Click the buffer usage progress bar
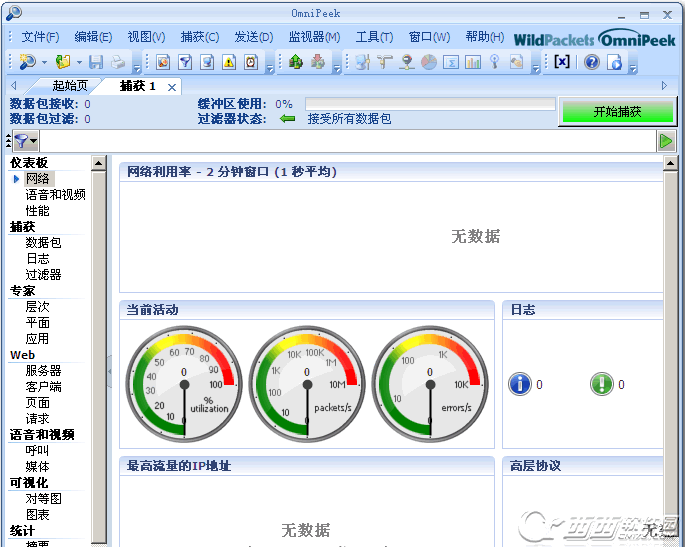Screen dimensions: 685x547 [x=430, y=104]
